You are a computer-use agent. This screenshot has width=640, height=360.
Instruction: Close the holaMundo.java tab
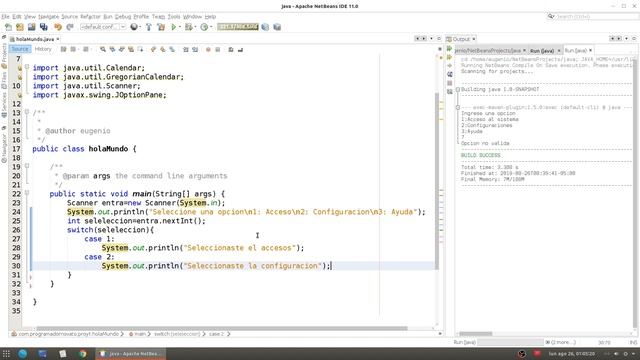(x=58, y=39)
